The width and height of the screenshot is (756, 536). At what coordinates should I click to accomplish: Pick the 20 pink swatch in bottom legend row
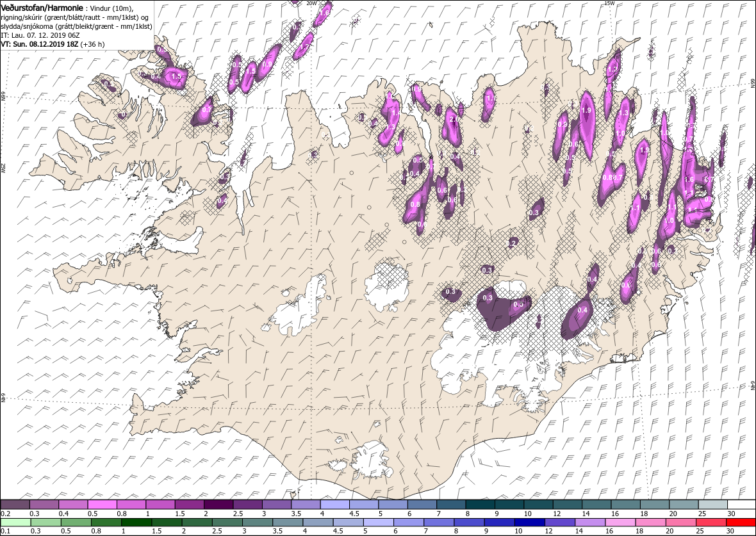click(680, 523)
